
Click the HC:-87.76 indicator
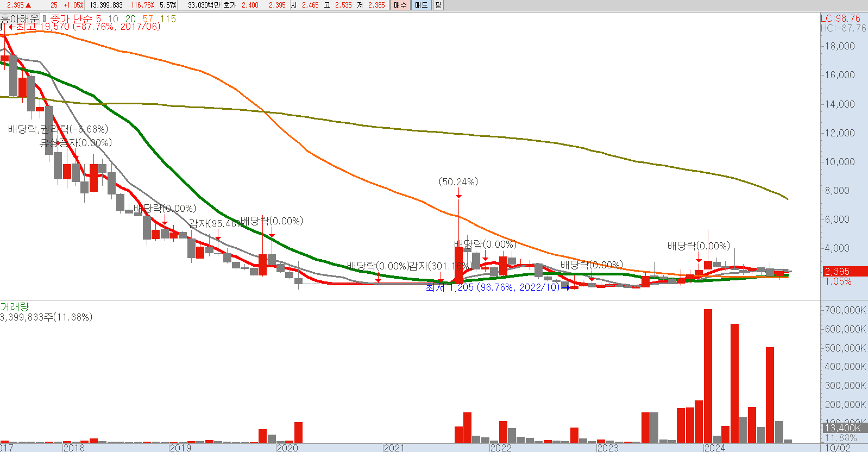click(844, 28)
